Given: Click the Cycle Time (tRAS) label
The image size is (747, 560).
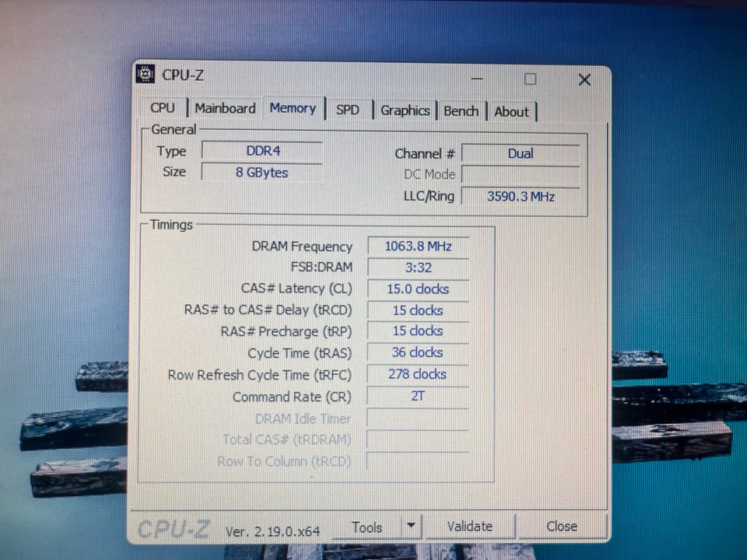Looking at the screenshot, I should pos(300,353).
